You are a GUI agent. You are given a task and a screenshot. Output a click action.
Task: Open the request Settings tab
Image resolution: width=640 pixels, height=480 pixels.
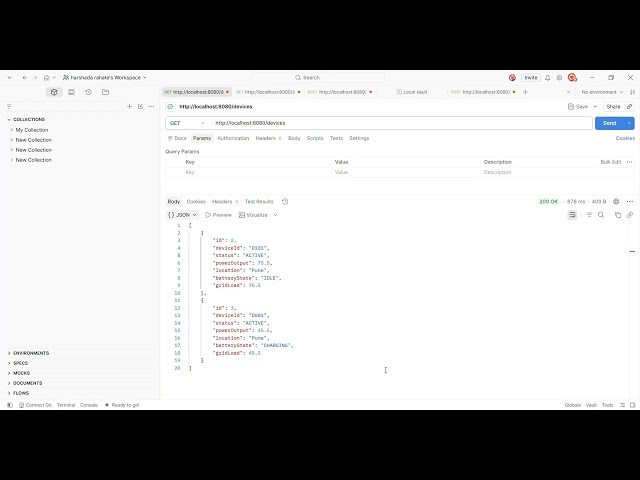(x=359, y=138)
